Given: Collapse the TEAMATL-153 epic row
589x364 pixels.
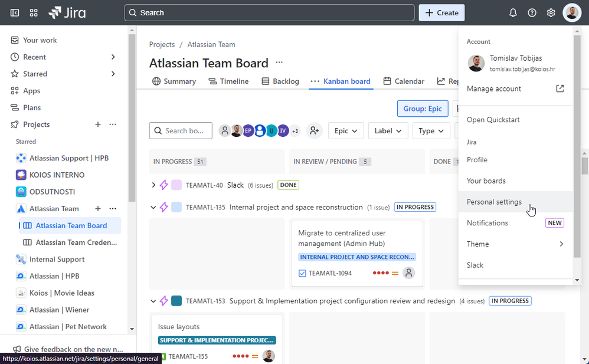Looking at the screenshot, I should pos(153,301).
